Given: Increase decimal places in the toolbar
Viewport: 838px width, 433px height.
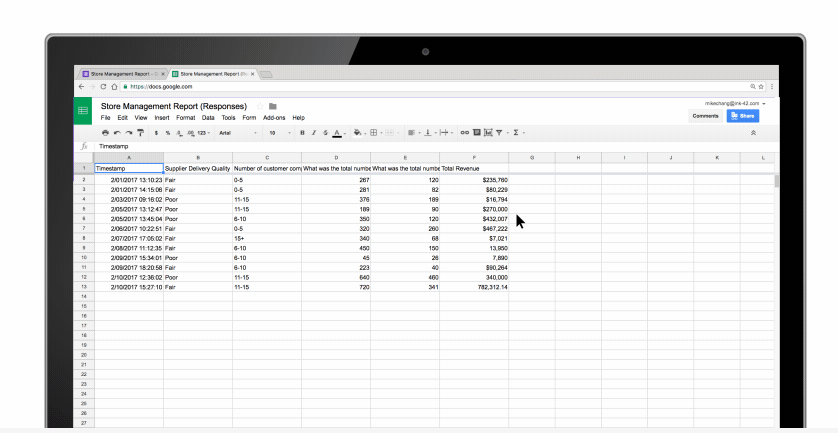Looking at the screenshot, I should click(190, 133).
